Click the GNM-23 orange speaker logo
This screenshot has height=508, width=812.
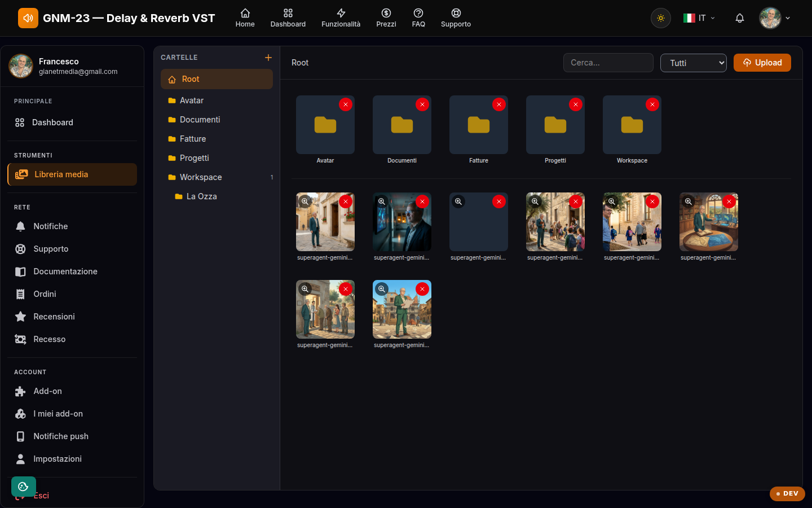[x=28, y=18]
